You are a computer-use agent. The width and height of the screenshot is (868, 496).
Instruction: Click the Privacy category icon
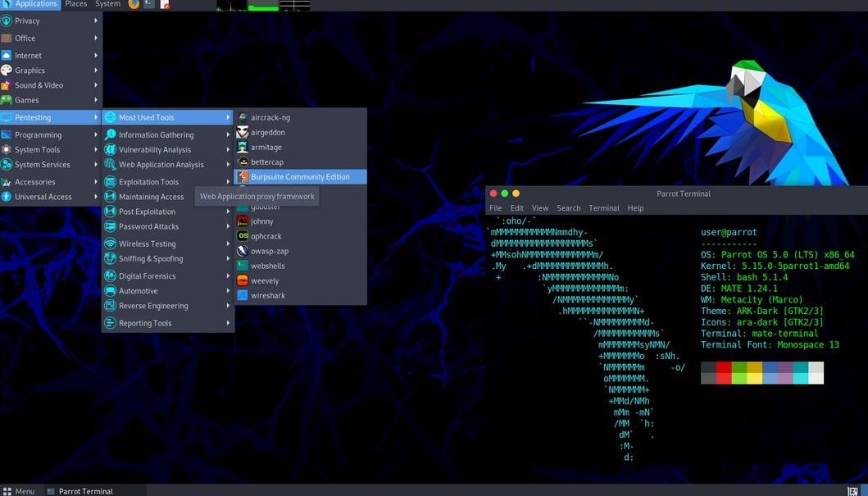[6, 21]
